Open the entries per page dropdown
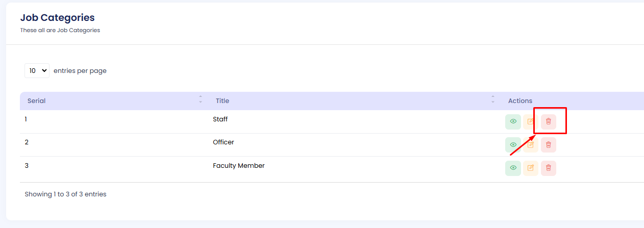 coord(37,71)
